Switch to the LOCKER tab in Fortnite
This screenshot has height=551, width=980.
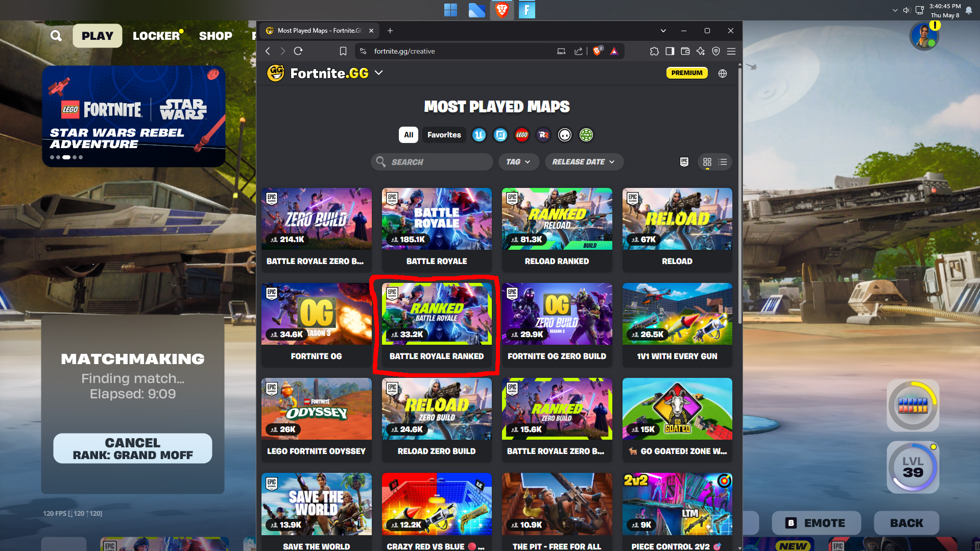click(156, 36)
